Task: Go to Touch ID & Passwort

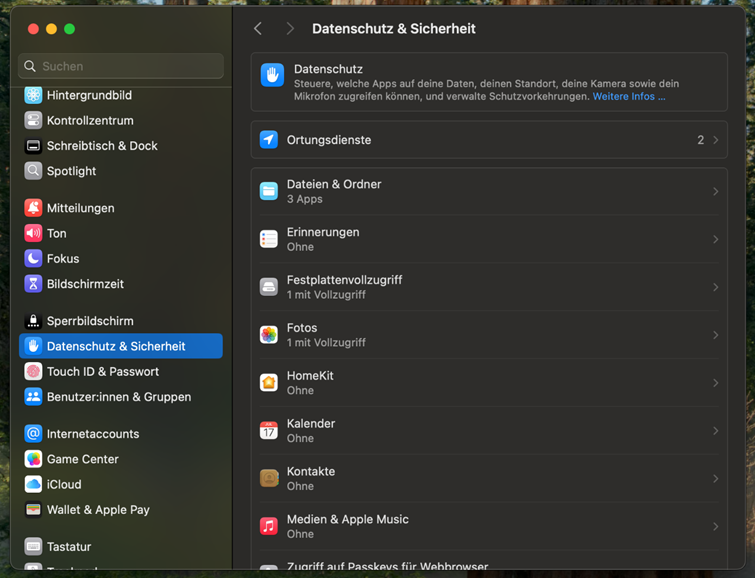Action: [x=103, y=371]
